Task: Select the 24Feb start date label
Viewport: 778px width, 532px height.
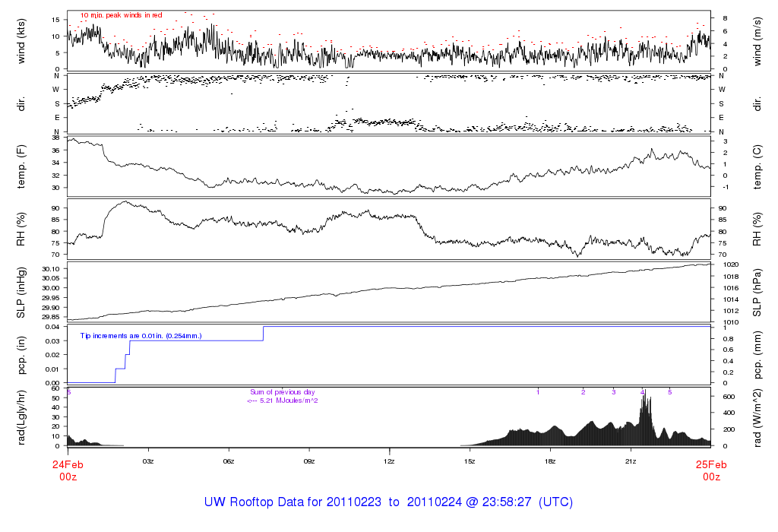Action: pyautogui.click(x=68, y=464)
